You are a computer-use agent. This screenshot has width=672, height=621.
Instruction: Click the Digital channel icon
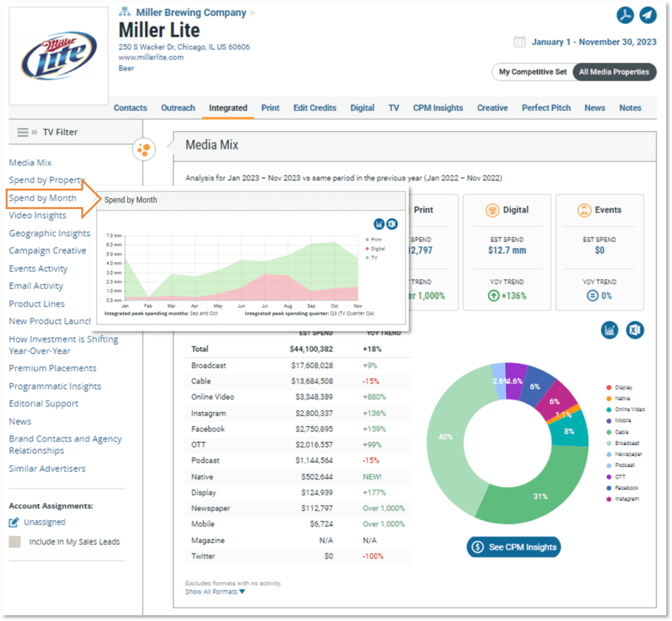[x=492, y=210]
